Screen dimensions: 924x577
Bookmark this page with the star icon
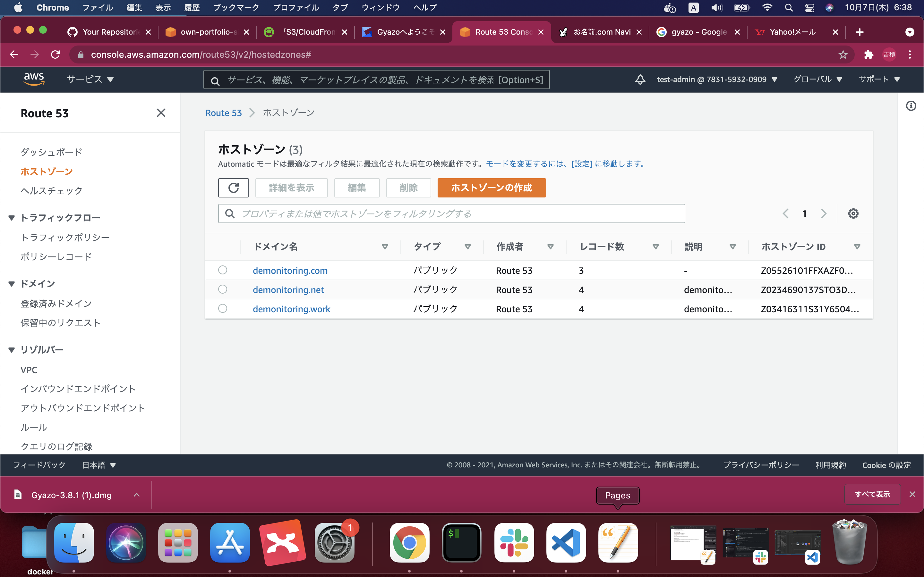pyautogui.click(x=843, y=54)
